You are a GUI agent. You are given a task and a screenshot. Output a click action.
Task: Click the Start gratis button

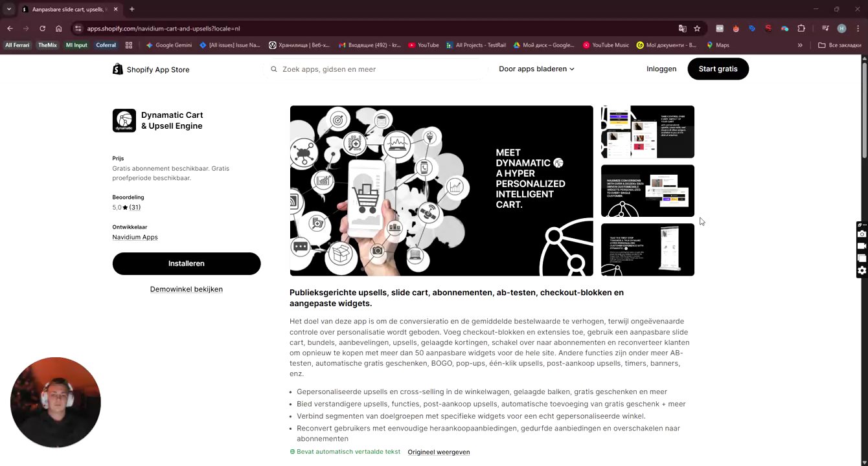click(718, 69)
